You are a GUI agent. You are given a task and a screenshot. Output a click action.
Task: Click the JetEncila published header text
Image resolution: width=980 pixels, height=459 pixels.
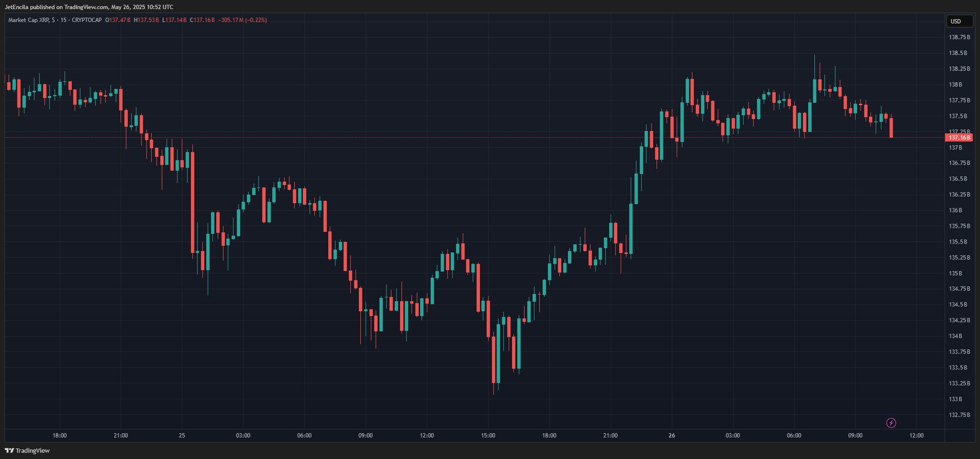89,7
